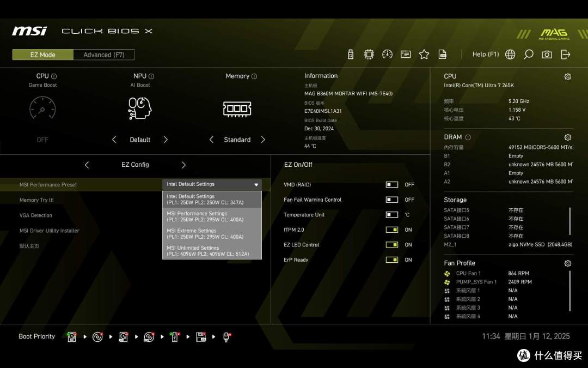Screen dimensions: 588x368
Task: Choose MSI Extreme Settings option
Action: pos(212,233)
